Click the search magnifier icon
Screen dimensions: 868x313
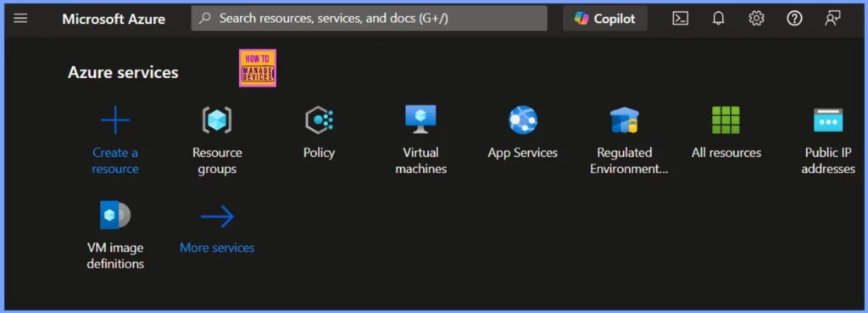pos(205,19)
